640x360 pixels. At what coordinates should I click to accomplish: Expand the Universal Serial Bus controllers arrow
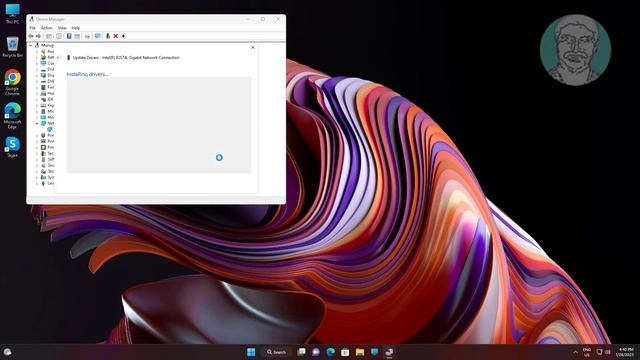click(x=37, y=183)
